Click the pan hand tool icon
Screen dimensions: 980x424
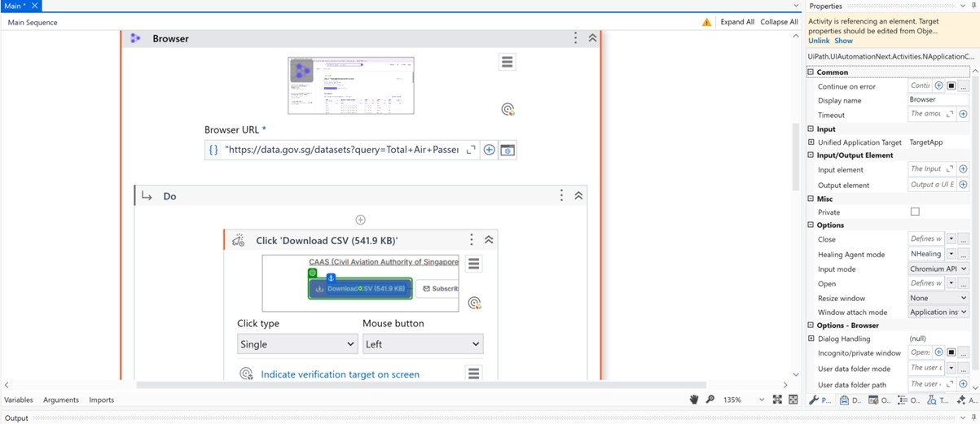click(694, 400)
